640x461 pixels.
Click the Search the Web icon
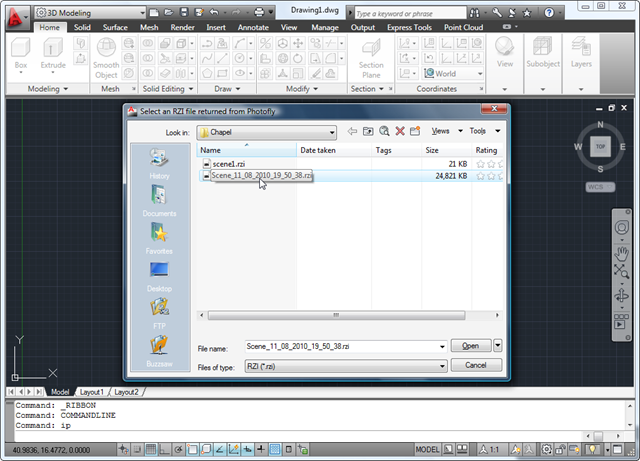pyautogui.click(x=383, y=131)
